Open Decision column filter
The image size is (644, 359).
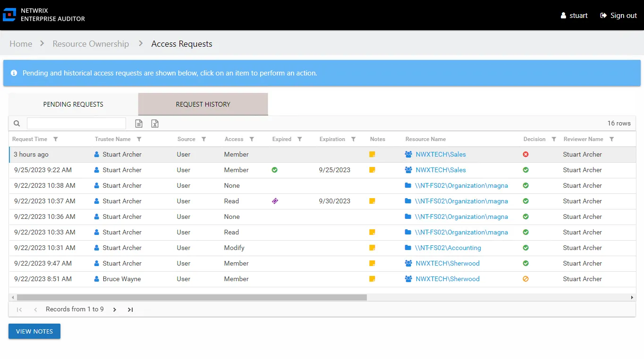(554, 139)
